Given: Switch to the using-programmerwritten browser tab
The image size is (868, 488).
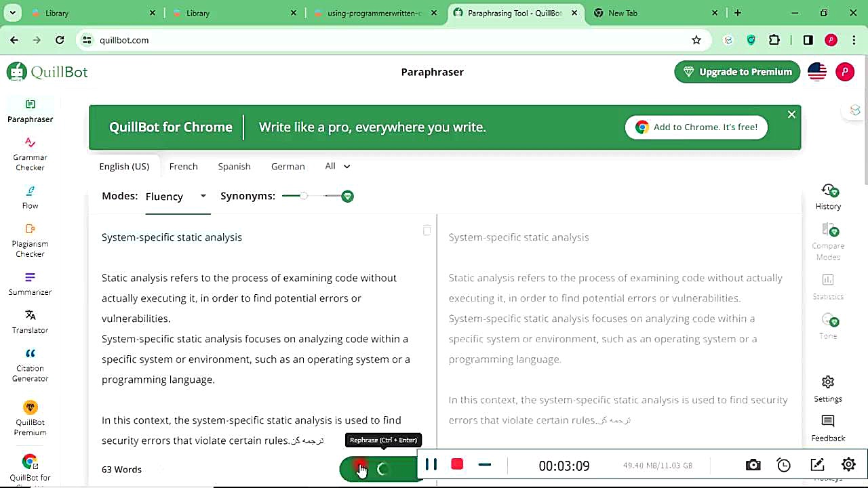Looking at the screenshot, I should [374, 13].
